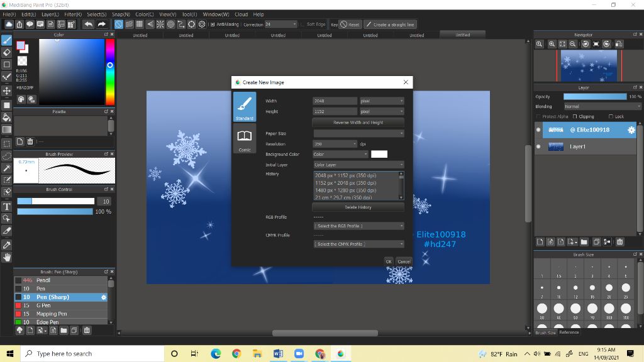The width and height of the screenshot is (644, 362).
Task: Delete brush using brush list trash icon
Action: (87, 331)
